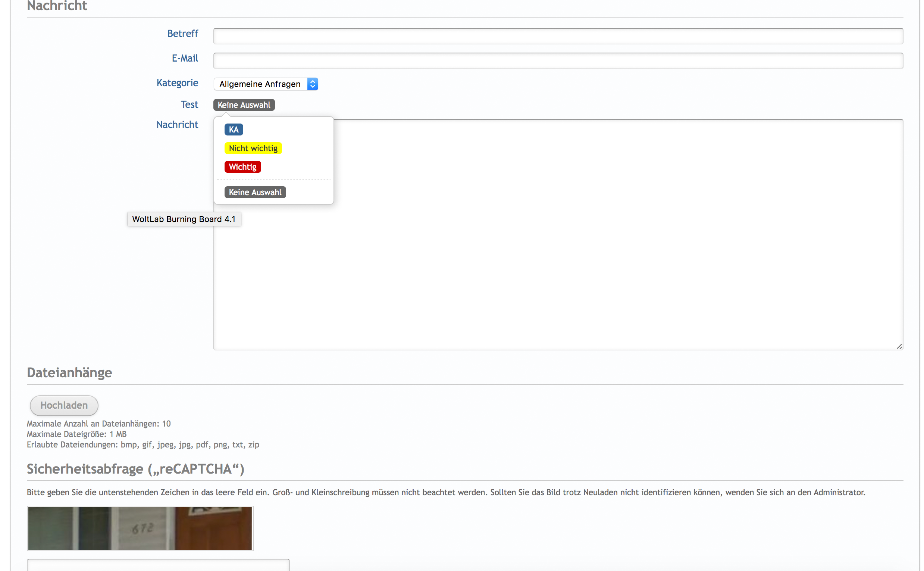Screen dimensions: 924x571
Task: Click the Test field label
Action: 189,104
